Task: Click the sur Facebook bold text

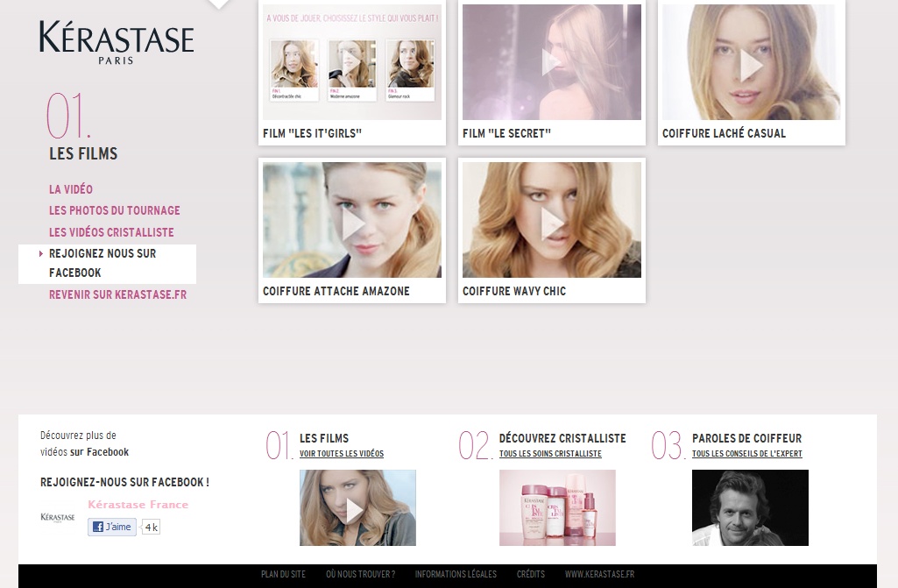Action: click(x=100, y=452)
